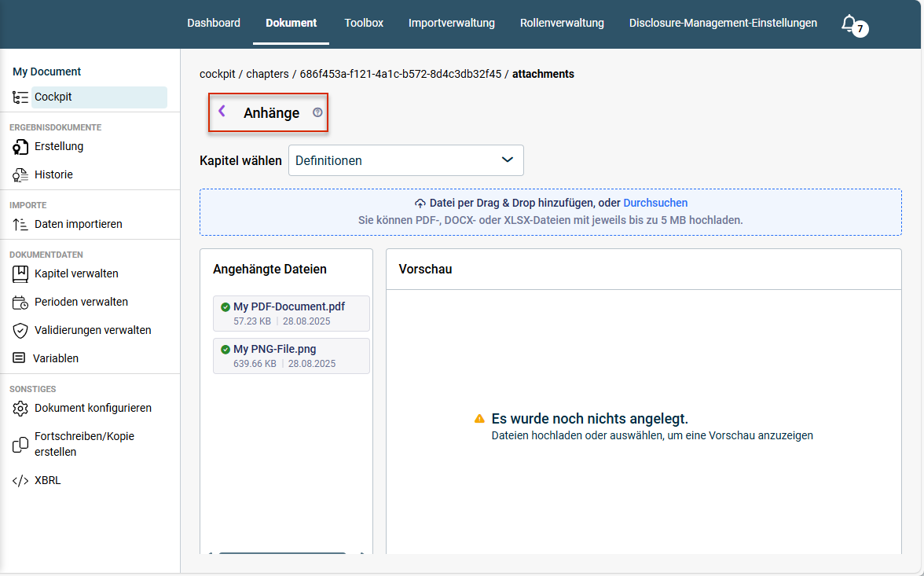Viewport: 924px width, 576px height.
Task: Click the Durchsuchen link to browse files
Action: pos(655,203)
